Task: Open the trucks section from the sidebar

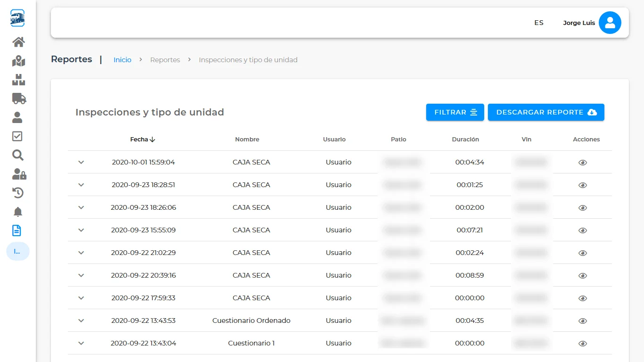Action: pos(17,99)
